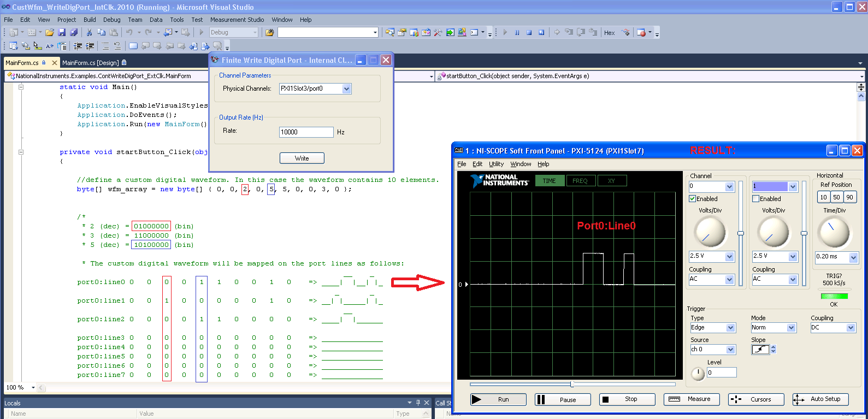The height and width of the screenshot is (419, 868).
Task: Click the Restart debugging icon
Action: coord(541,32)
